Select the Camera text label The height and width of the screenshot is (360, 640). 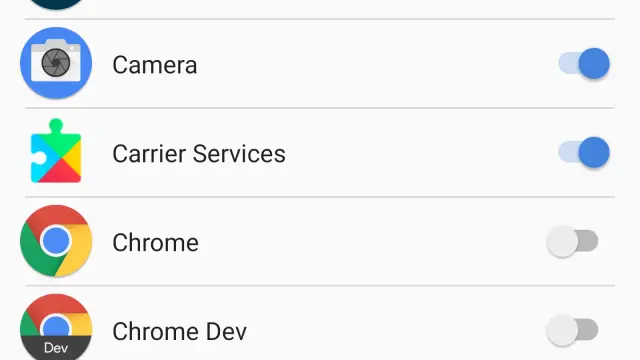[x=155, y=65]
